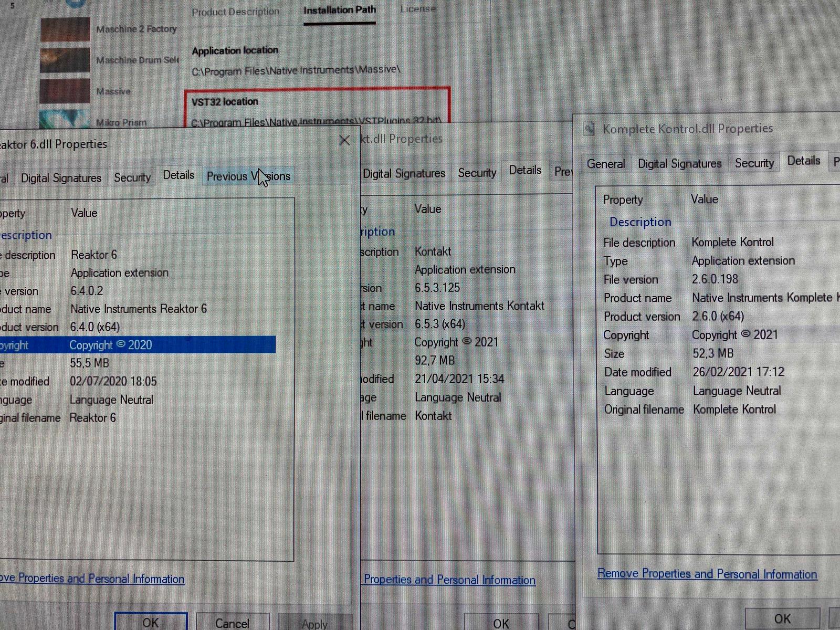
Task: Click Cancel in Reaktor 6.dll Properties
Action: pyautogui.click(x=232, y=622)
